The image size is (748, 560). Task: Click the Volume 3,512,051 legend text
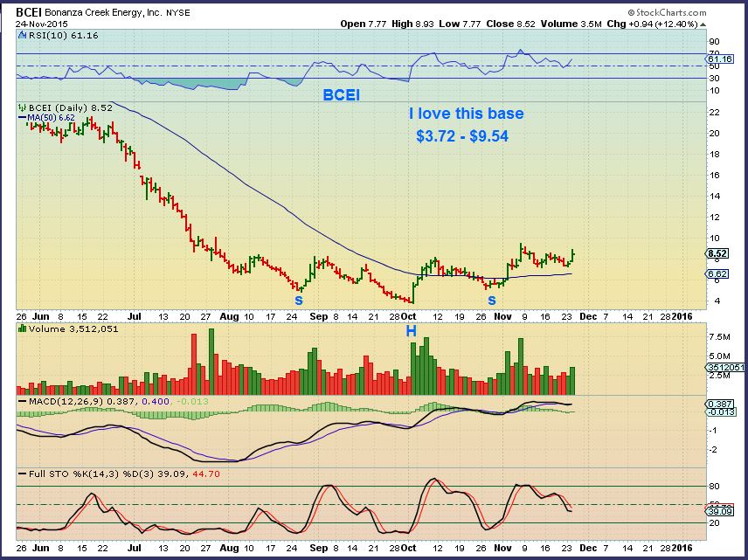73,328
